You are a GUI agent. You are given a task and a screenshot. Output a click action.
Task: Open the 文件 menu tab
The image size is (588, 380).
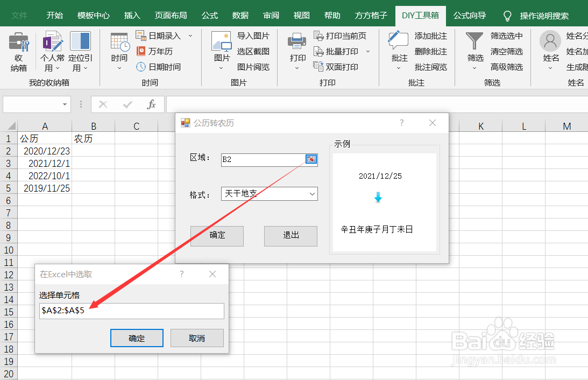pos(19,16)
